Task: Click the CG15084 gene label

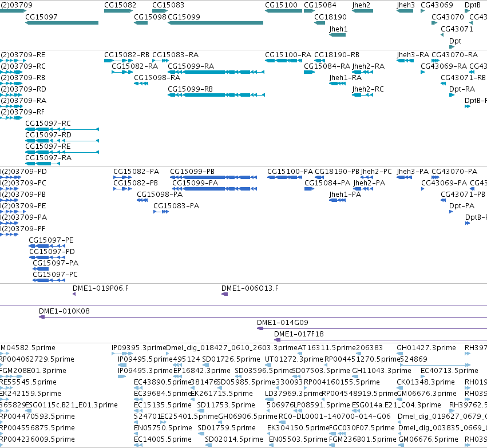Action: pyautogui.click(x=320, y=5)
